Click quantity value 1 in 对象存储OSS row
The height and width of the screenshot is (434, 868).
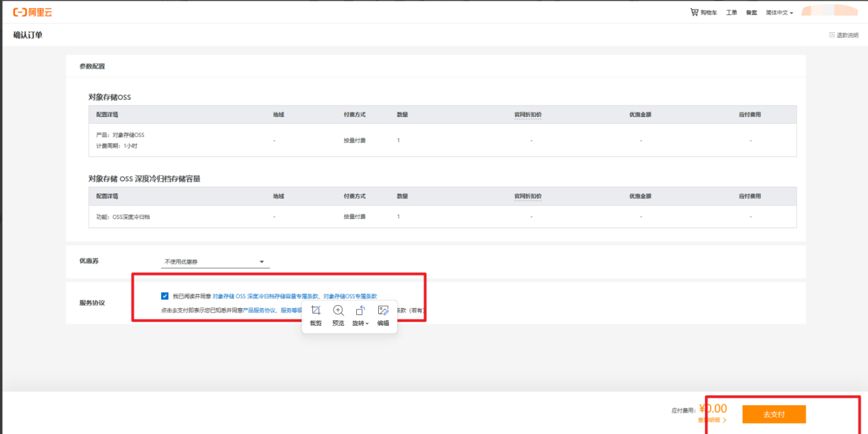[x=398, y=140]
